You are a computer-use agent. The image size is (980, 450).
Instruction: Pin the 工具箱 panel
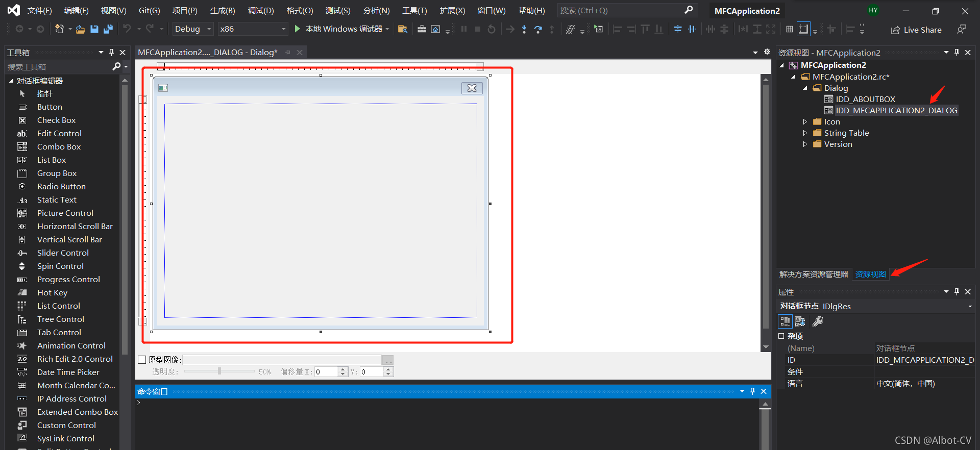click(x=111, y=52)
